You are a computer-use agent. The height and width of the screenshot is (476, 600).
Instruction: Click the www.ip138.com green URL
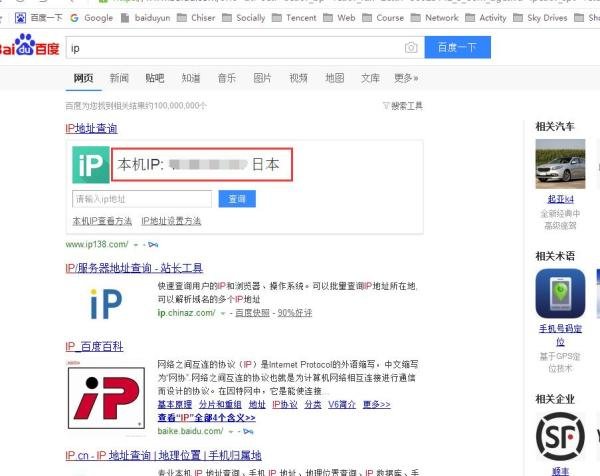click(x=97, y=245)
